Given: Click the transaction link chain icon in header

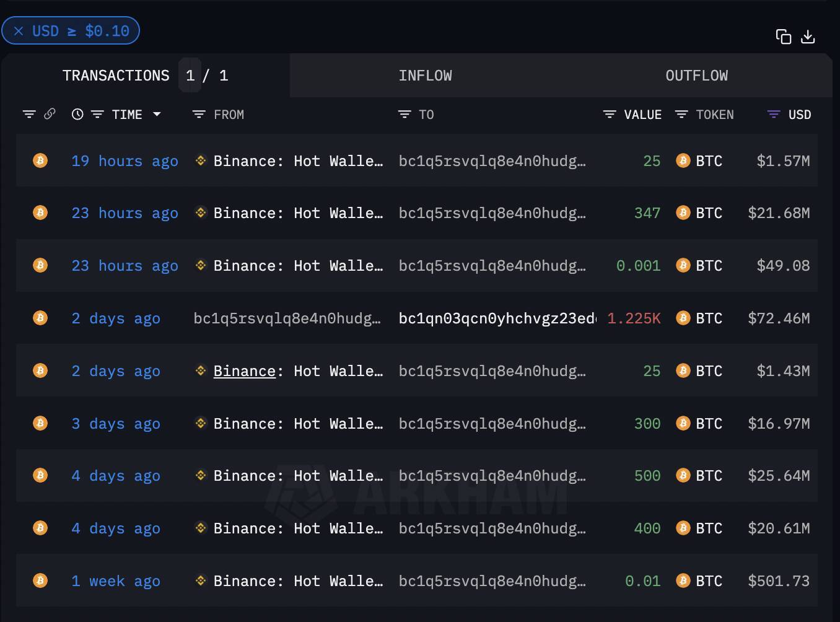Looking at the screenshot, I should click(x=50, y=114).
